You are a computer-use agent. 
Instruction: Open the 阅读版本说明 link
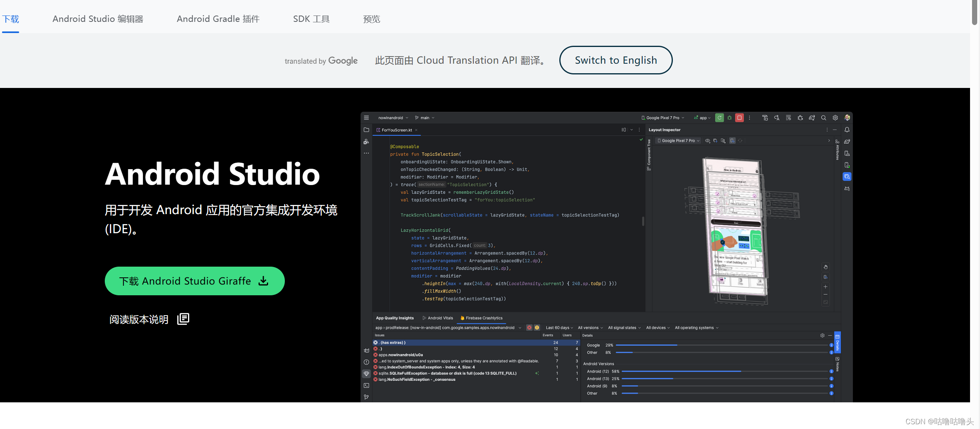point(149,319)
